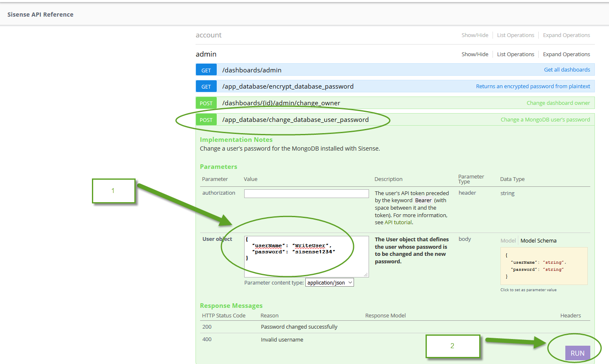The width and height of the screenshot is (609, 364).
Task: Expand Operations in the account section
Action: click(x=566, y=35)
